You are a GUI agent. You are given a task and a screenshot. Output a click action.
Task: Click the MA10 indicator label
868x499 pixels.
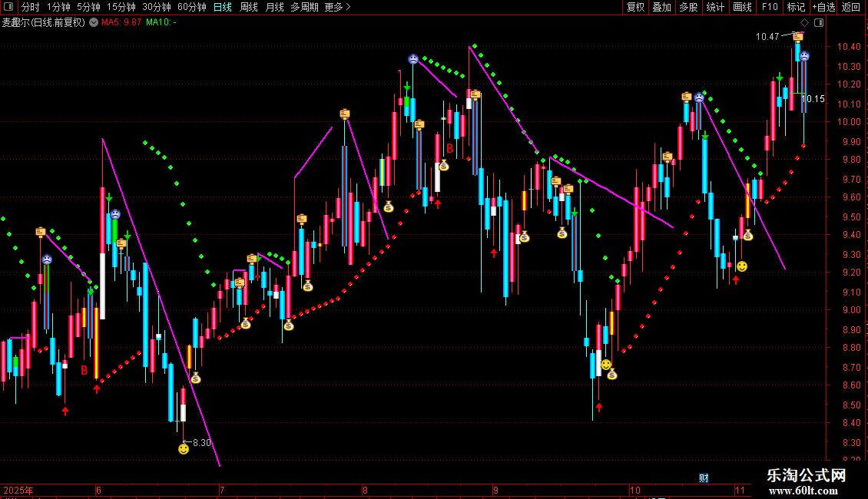[x=161, y=22]
